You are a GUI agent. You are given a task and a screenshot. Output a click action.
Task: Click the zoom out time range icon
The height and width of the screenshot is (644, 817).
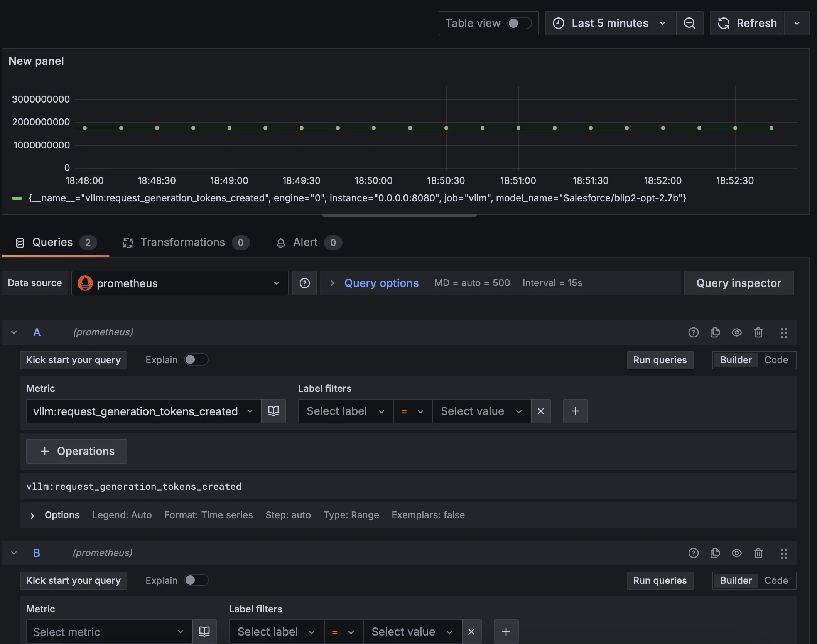(x=689, y=23)
